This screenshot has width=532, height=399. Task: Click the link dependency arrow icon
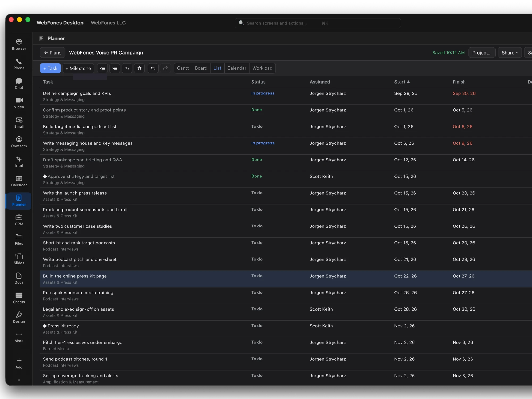(127, 68)
